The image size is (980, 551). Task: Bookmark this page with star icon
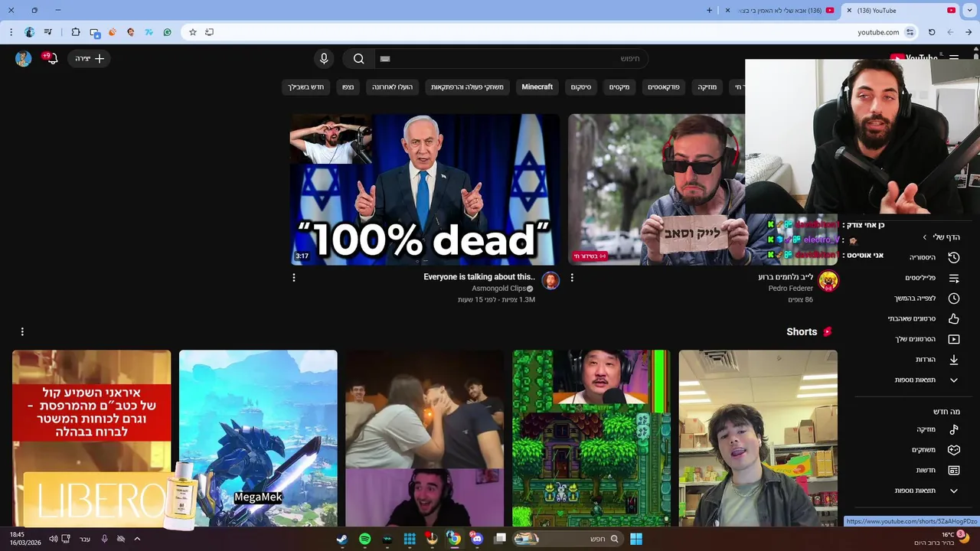pos(193,32)
